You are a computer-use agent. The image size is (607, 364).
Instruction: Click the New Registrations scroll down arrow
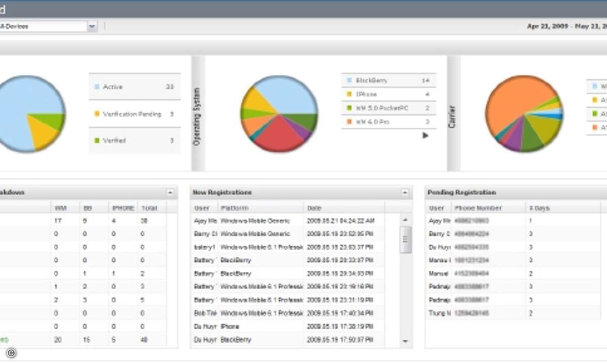coord(405,341)
